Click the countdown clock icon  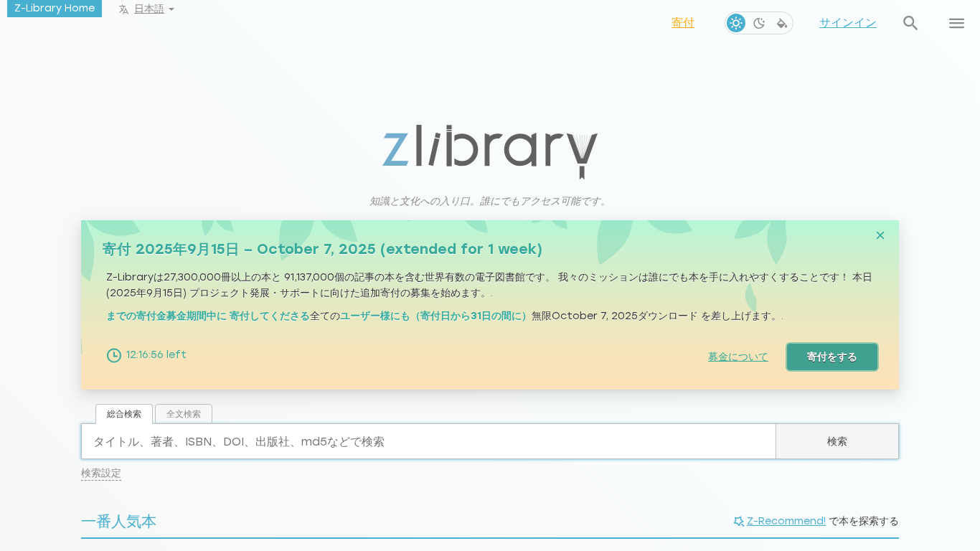click(x=114, y=355)
